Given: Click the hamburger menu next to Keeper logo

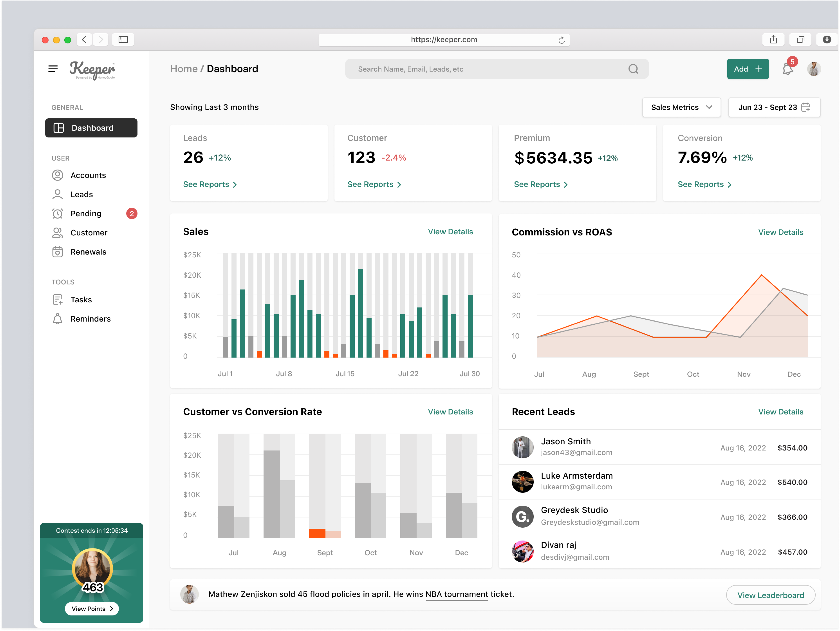Looking at the screenshot, I should tap(53, 69).
